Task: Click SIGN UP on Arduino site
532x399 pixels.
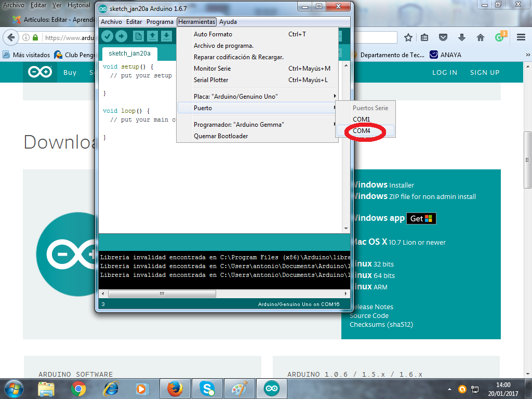Action: point(485,72)
